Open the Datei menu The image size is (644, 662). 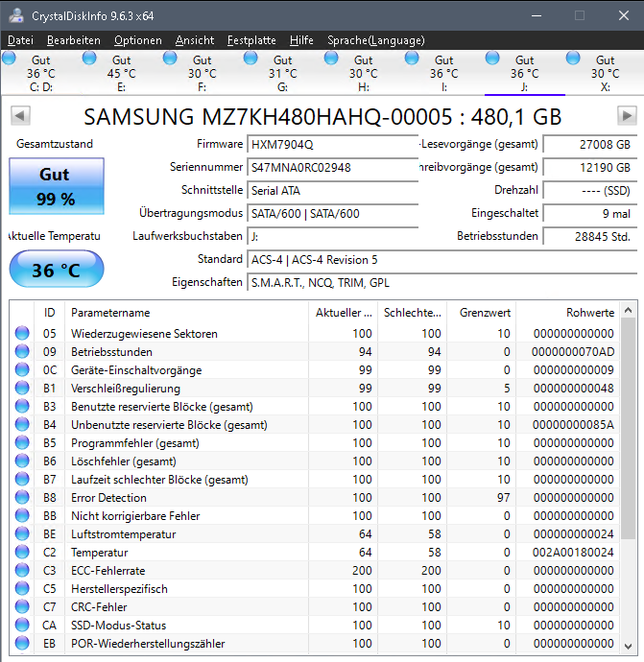[x=20, y=40]
